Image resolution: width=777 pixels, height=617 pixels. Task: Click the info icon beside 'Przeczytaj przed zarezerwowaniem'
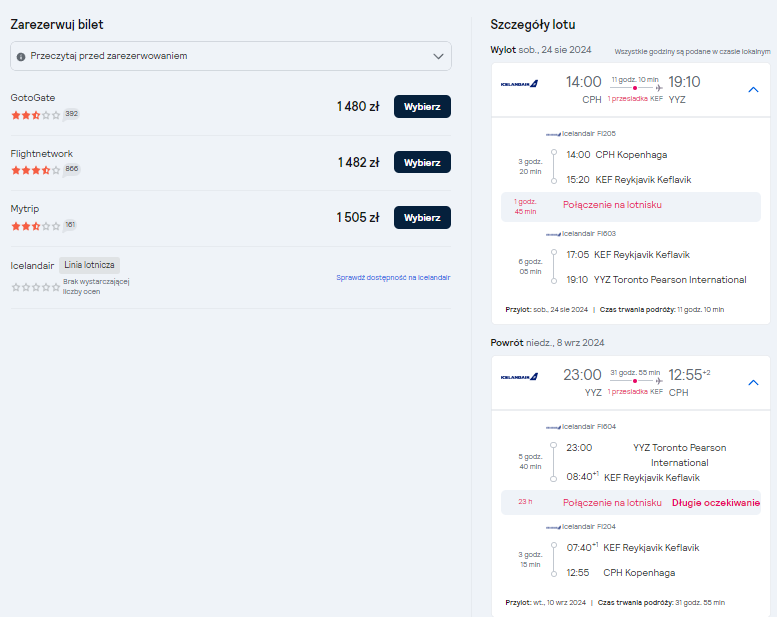click(21, 56)
